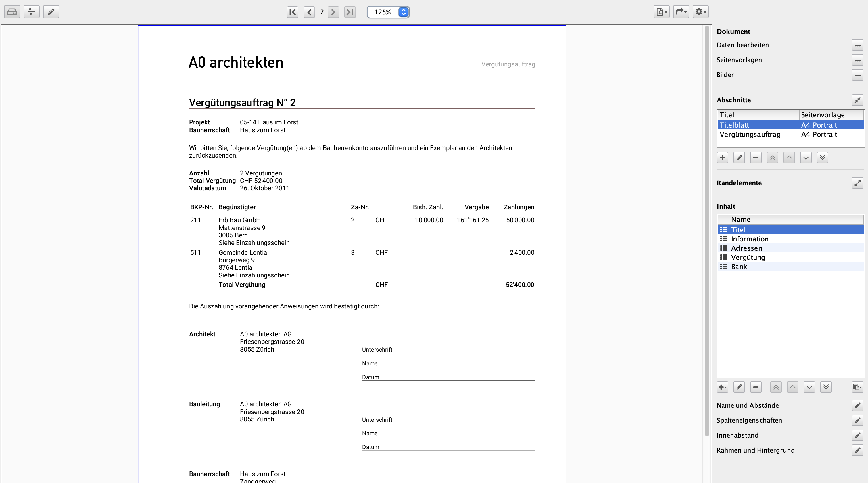Open Daten bearbeiten with the ellipsis button
Image resolution: width=868 pixels, height=483 pixels.
(857, 45)
